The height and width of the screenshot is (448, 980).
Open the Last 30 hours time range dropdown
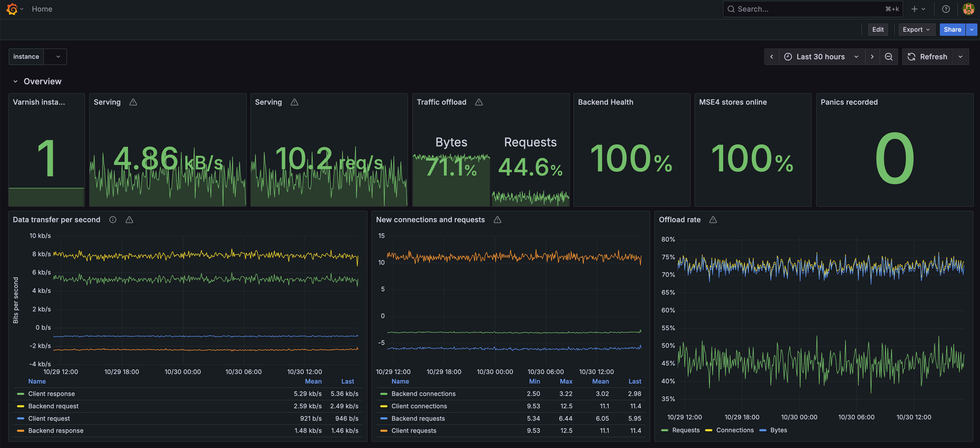tap(821, 56)
